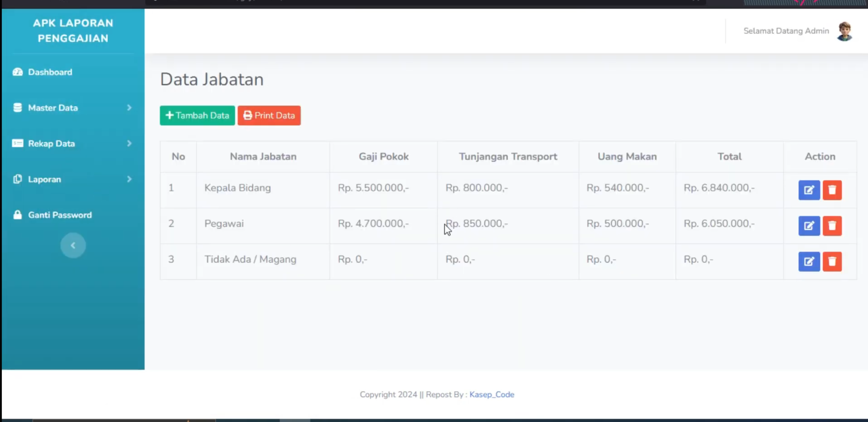Edit the Pegawai row
Screen dimensions: 868x422
point(809,226)
